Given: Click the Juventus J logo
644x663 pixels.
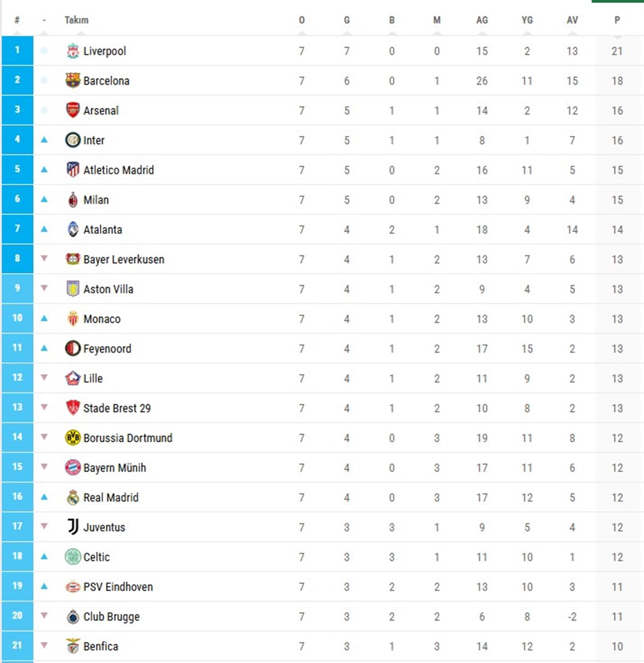Looking at the screenshot, I should point(73,527).
